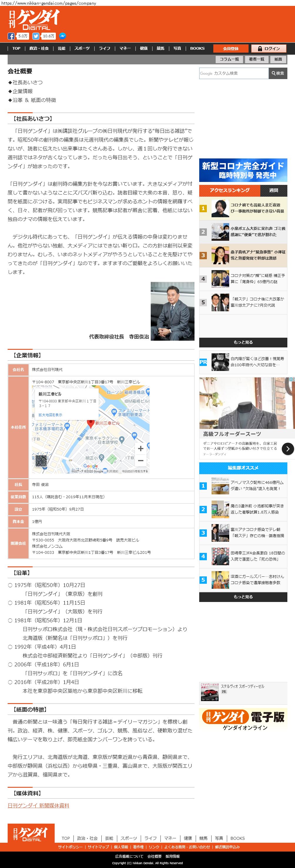The image size is (295, 868).
Task: Click footer 郵送購読申込み link
Action: (227, 847)
